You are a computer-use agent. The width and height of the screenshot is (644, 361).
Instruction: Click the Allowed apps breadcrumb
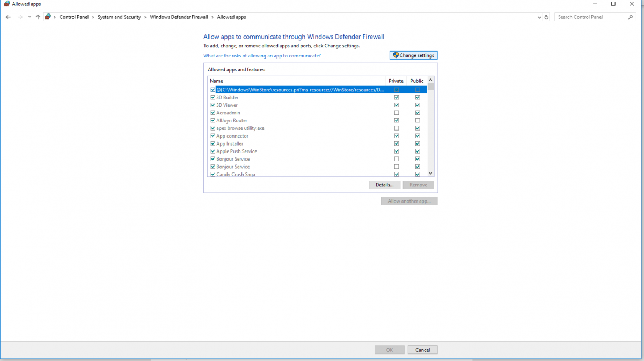tap(231, 17)
